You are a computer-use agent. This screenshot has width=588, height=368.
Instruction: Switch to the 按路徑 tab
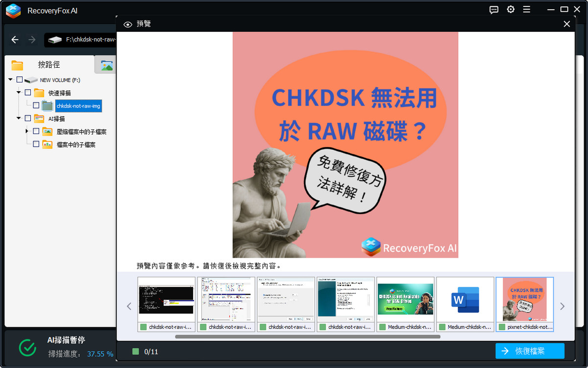pos(49,65)
